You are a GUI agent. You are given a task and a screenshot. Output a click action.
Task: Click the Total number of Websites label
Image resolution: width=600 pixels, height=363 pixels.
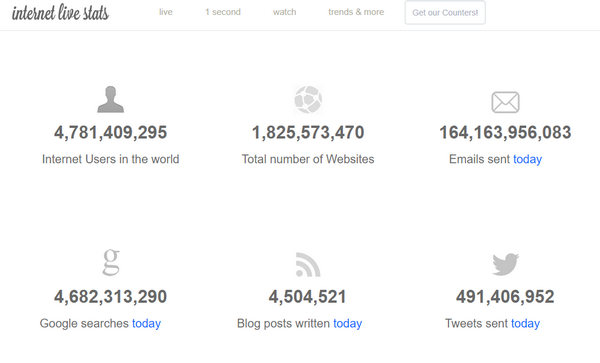[308, 159]
